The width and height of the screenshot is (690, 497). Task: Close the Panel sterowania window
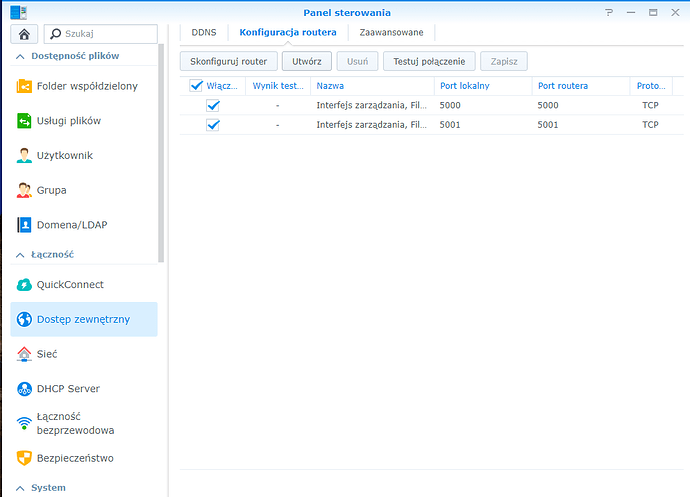675,12
